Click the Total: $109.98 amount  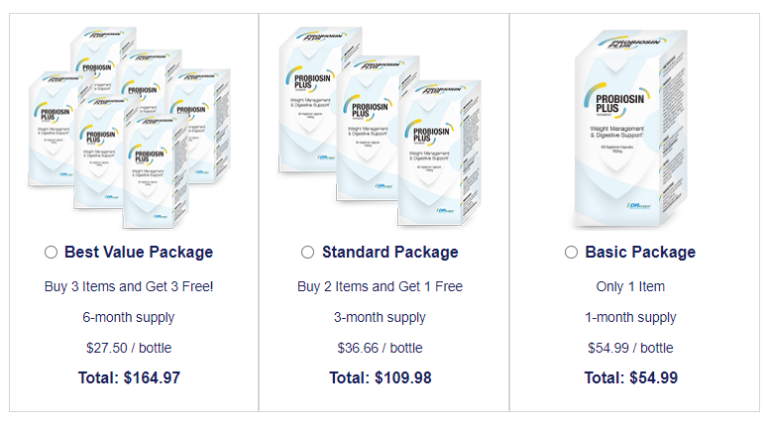(x=380, y=378)
